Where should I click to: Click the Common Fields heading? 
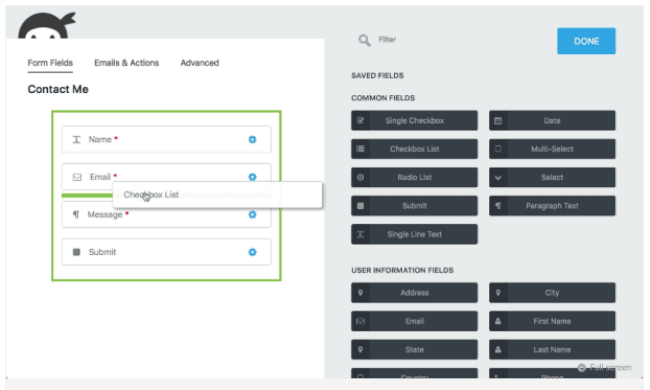point(383,98)
